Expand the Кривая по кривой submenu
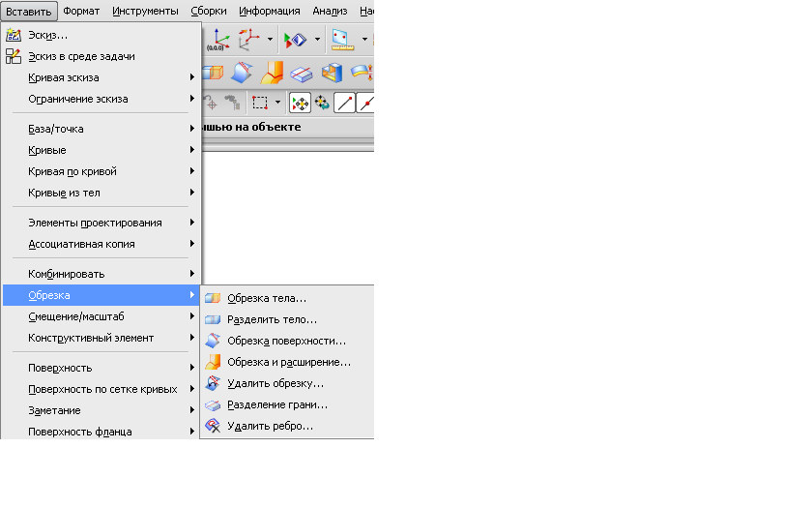This screenshot has height=508, width=812. (101, 171)
